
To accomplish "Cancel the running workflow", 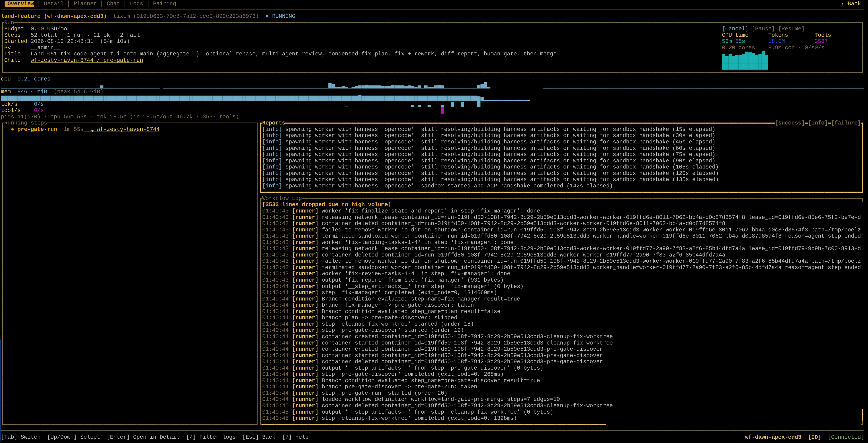I will coord(735,29).
